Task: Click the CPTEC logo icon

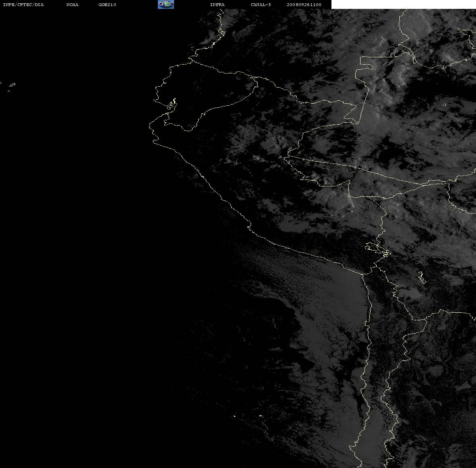Action: [166, 4]
